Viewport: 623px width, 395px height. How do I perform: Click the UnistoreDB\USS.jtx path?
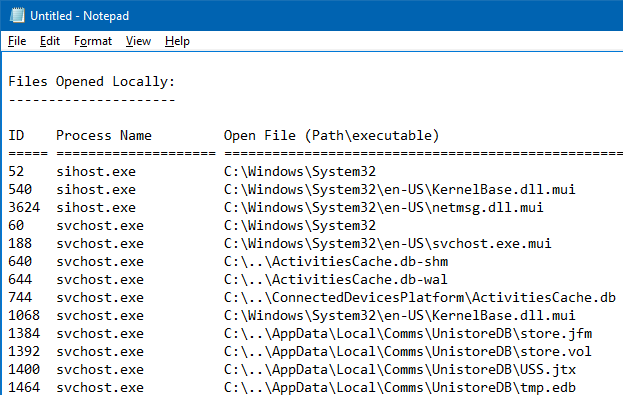pos(400,370)
